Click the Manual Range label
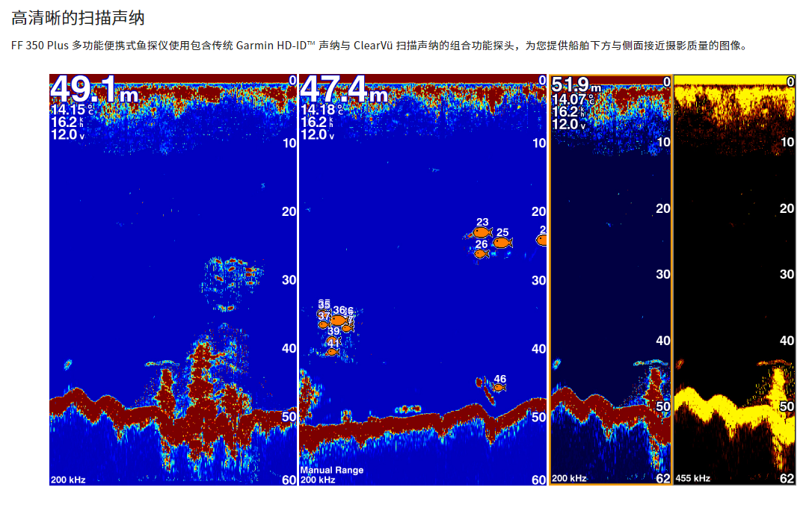 pos(332,470)
